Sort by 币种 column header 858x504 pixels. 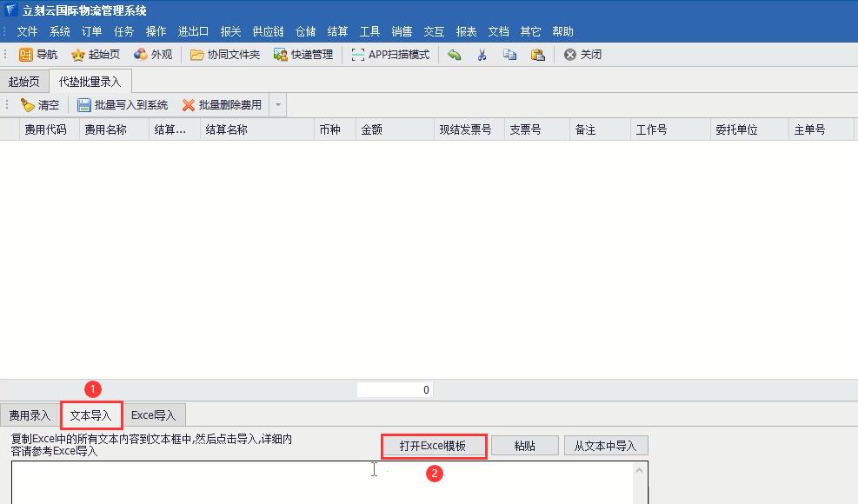(336, 129)
